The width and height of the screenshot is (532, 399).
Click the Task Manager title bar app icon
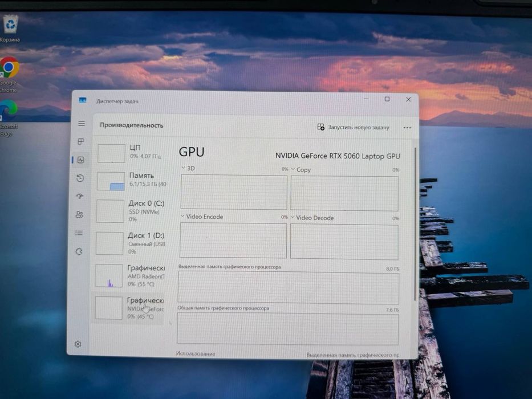(83, 100)
